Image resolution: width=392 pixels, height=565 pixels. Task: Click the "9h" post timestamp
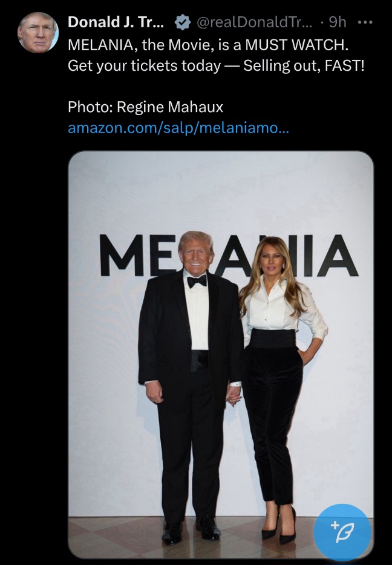[x=338, y=22]
